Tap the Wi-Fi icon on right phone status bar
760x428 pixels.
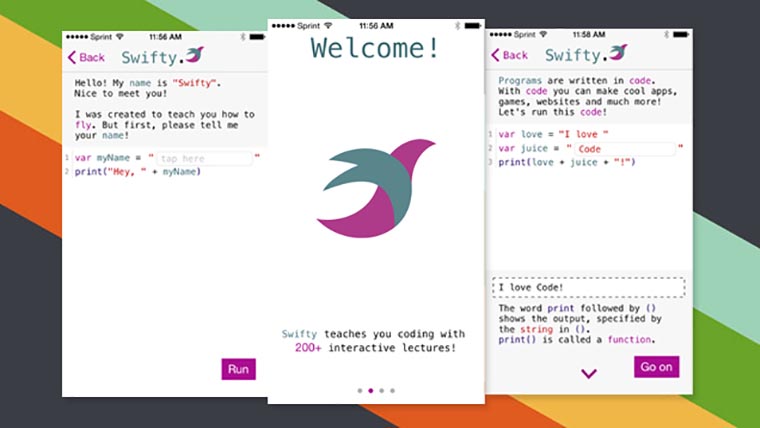pos(543,34)
